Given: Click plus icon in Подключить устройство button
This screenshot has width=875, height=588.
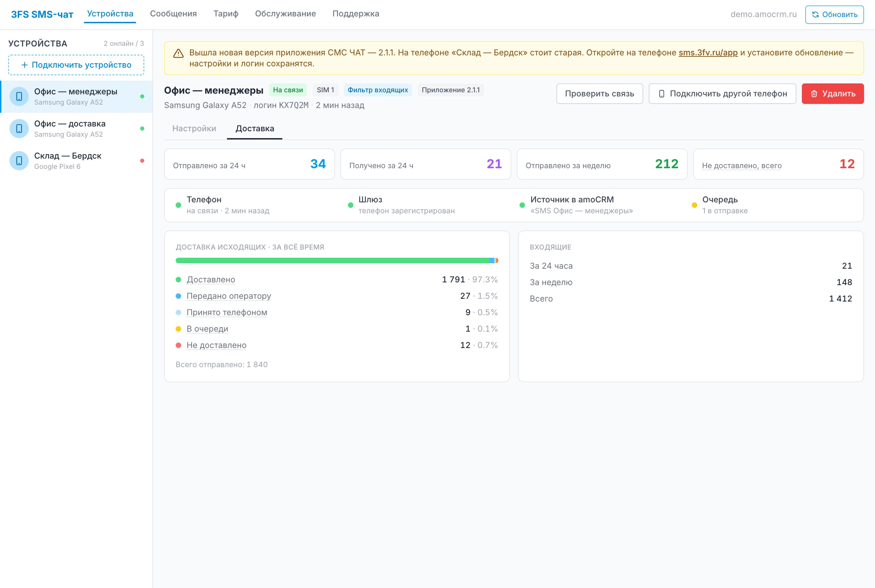Looking at the screenshot, I should coord(24,65).
